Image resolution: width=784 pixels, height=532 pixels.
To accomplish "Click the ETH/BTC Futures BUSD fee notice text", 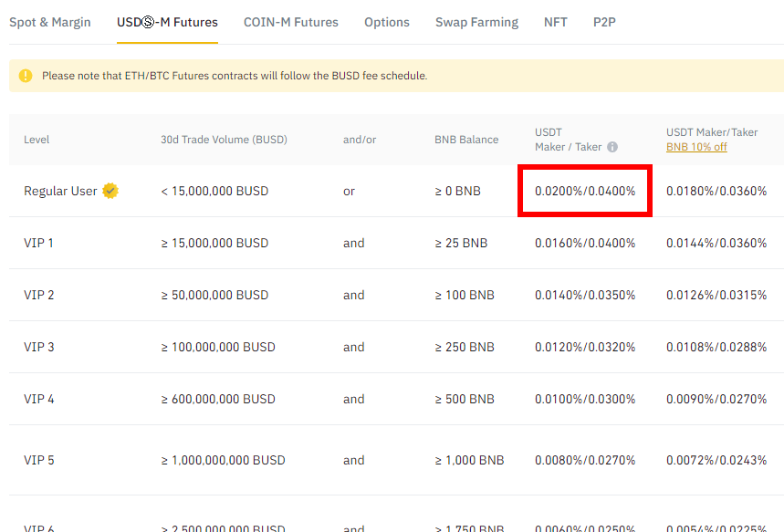I will coord(235,76).
